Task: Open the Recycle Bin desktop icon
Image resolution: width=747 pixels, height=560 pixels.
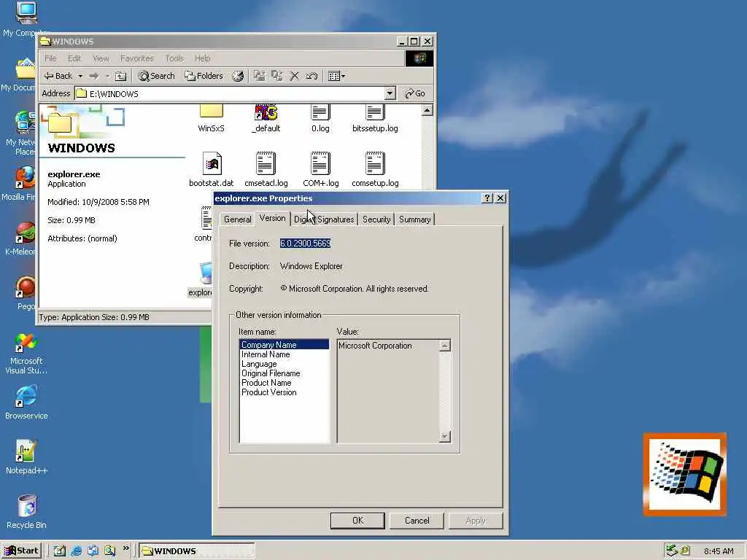Action: tap(26, 511)
